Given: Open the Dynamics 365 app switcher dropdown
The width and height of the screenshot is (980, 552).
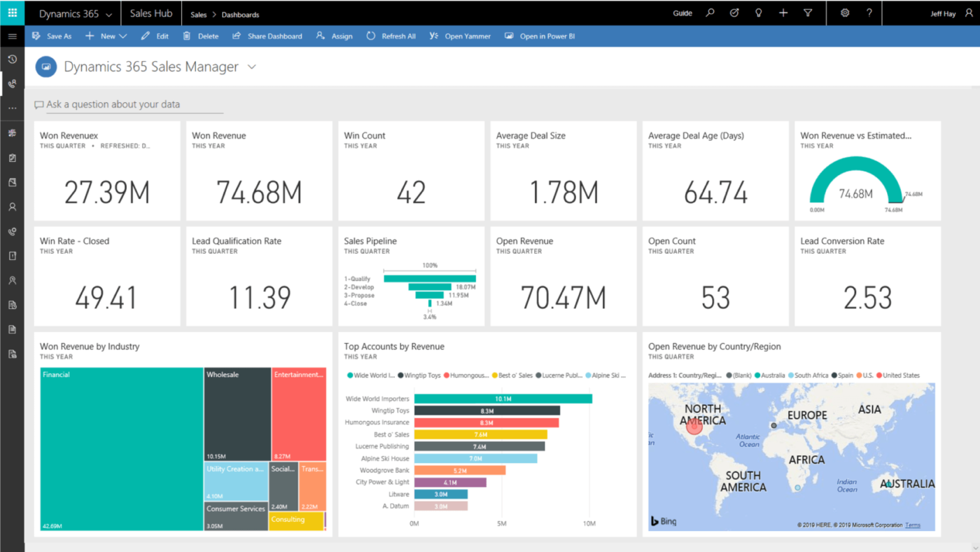Looking at the screenshot, I should coord(108,14).
